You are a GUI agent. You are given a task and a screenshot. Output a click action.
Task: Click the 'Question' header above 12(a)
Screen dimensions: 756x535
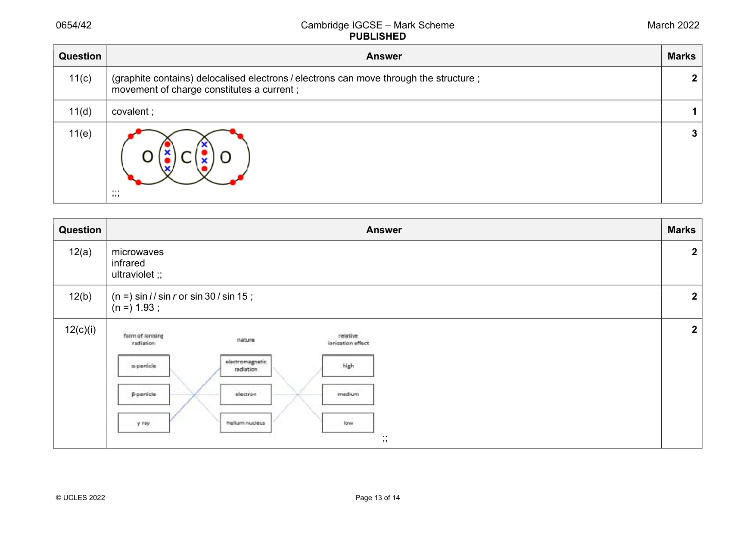[80, 230]
